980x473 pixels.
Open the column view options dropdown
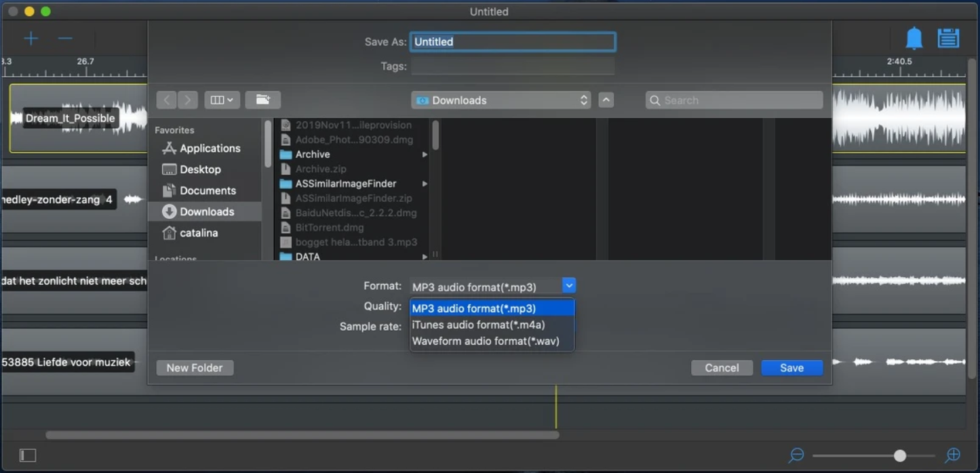tap(222, 100)
